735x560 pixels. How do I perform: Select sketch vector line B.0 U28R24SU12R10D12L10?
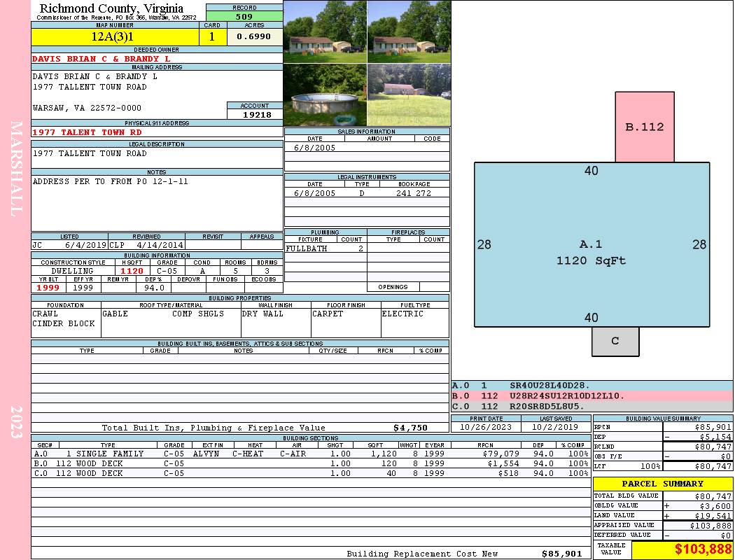click(x=591, y=396)
